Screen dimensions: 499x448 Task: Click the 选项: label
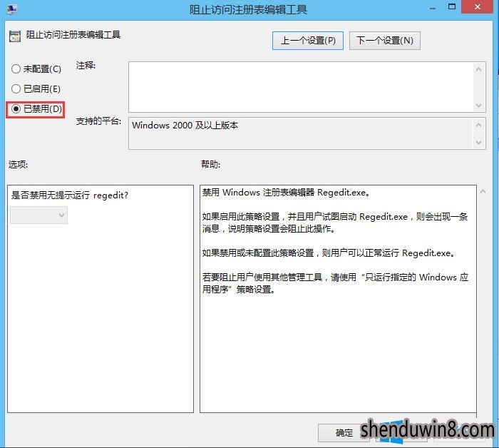click(x=18, y=164)
